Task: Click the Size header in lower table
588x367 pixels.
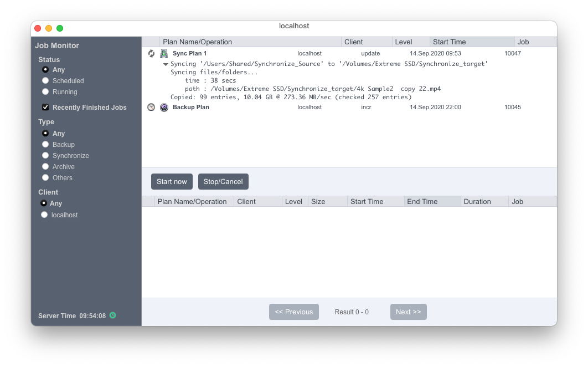Action: point(327,202)
